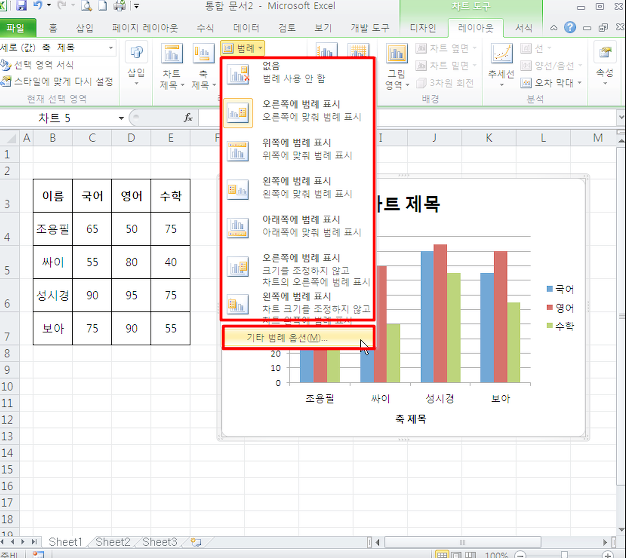The width and height of the screenshot is (626, 558).
Task: Switch to the 개발 도구 (Developer) tab
Action: coord(370,28)
